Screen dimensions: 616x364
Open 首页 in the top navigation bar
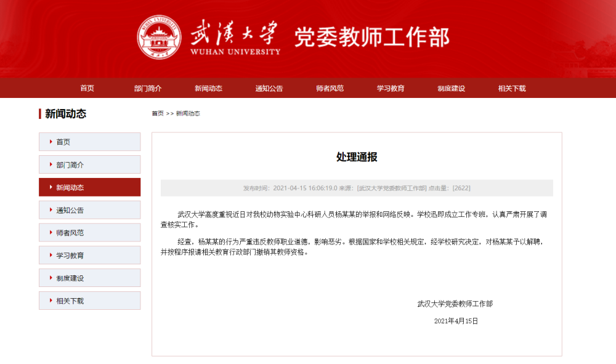pyautogui.click(x=87, y=88)
